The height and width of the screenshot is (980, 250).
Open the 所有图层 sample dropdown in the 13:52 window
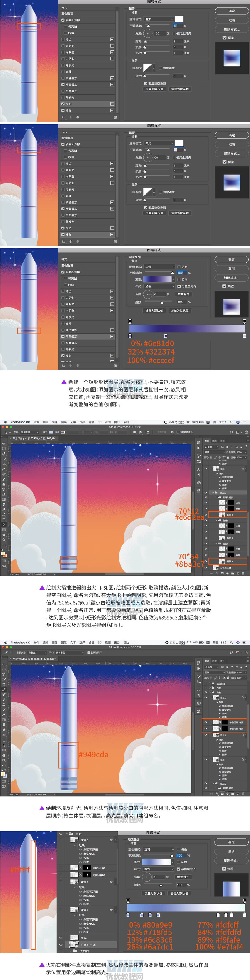[x=69, y=653]
